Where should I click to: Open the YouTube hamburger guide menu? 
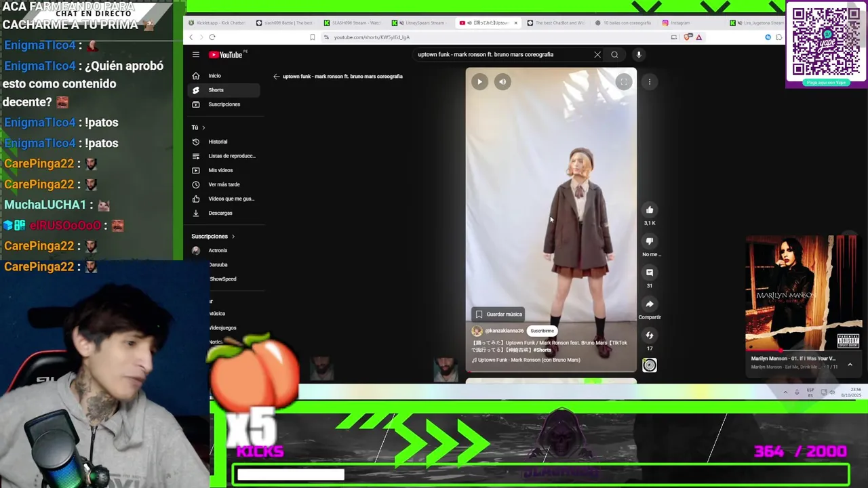195,55
